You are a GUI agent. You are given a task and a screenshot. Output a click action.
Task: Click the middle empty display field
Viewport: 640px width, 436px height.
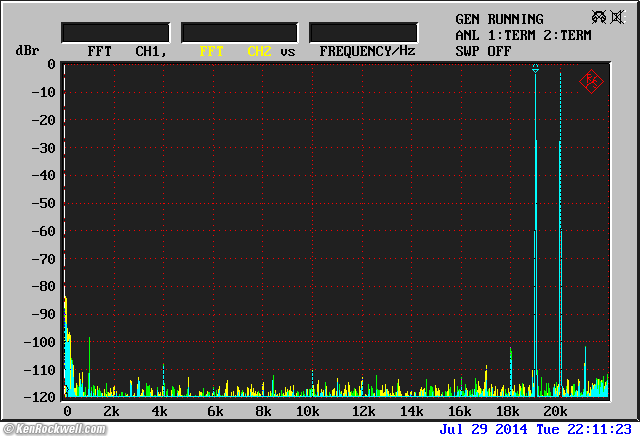click(x=239, y=32)
